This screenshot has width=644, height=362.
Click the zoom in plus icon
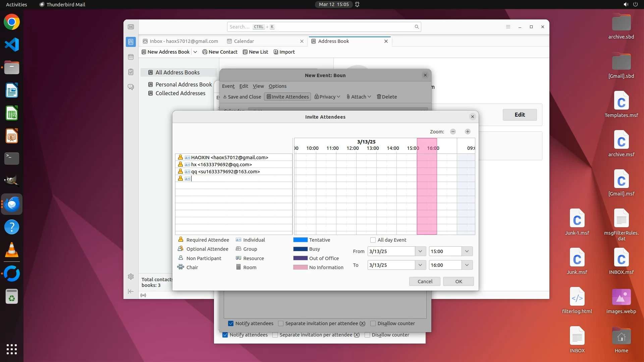coord(468,132)
